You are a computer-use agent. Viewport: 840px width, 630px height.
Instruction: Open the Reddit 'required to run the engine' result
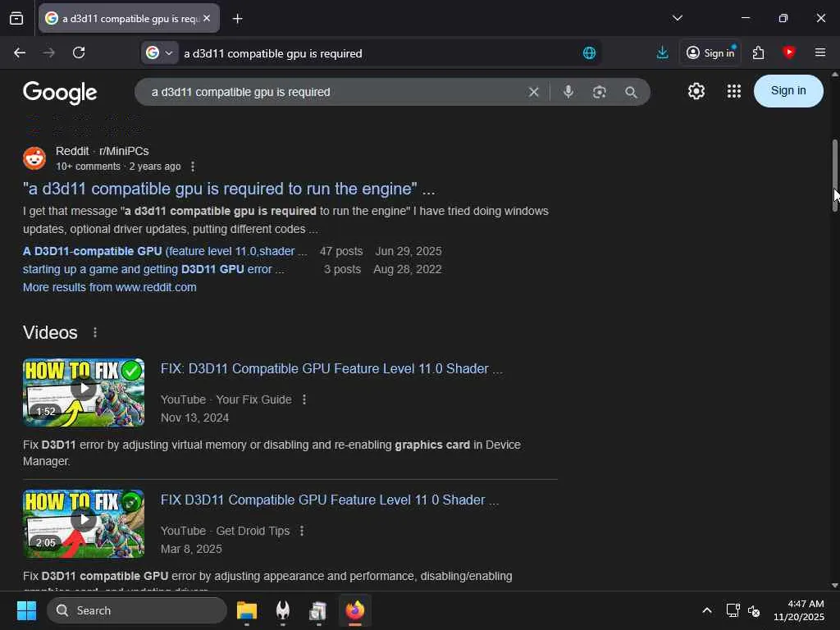click(229, 189)
